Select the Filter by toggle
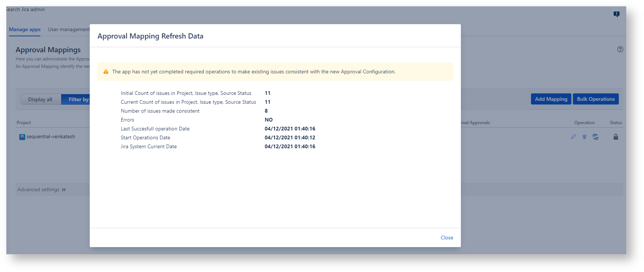This screenshot has width=644, height=272. pyautogui.click(x=76, y=99)
